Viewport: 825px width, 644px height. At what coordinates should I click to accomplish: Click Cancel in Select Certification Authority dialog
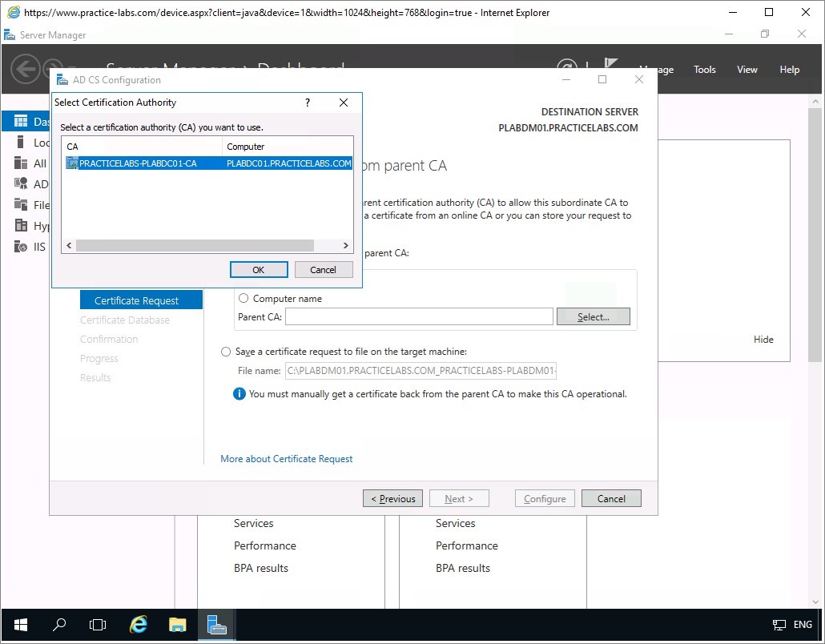[x=323, y=269]
